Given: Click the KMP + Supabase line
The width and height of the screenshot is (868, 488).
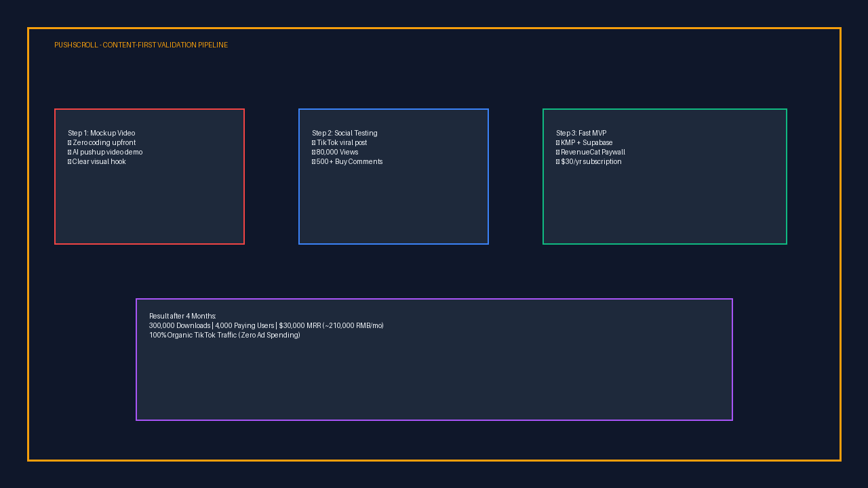Looking at the screenshot, I should pyautogui.click(x=585, y=142).
